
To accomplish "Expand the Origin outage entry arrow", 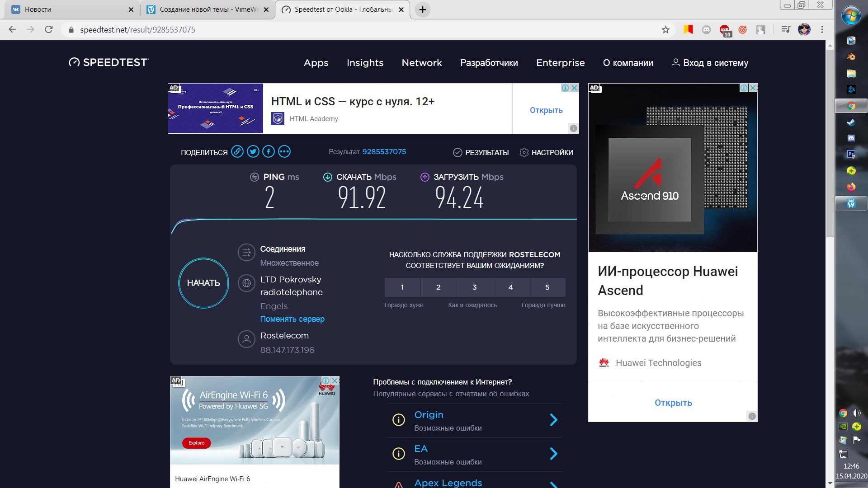I will pos(553,420).
